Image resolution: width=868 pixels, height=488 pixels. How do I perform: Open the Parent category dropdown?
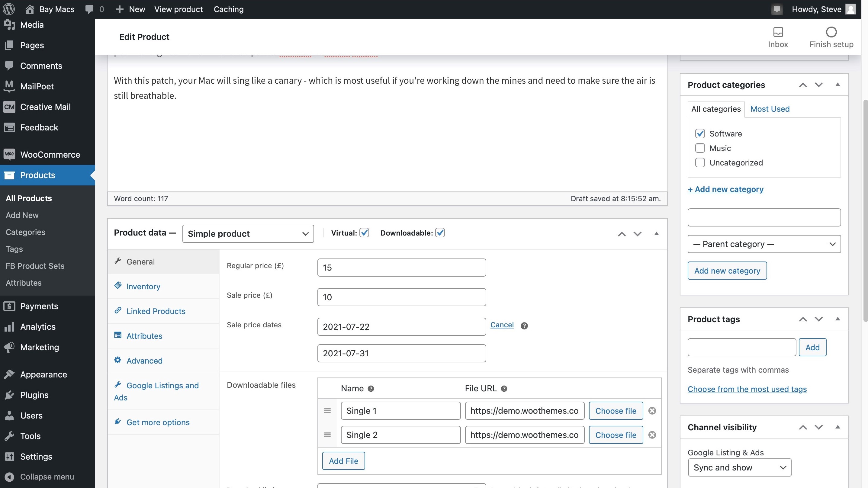(x=764, y=244)
